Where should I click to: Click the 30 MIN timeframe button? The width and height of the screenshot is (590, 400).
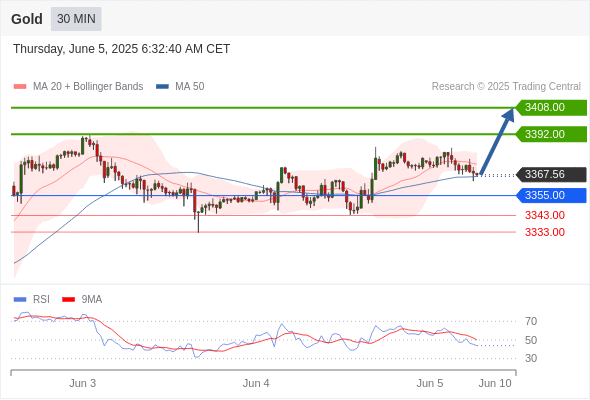[76, 19]
